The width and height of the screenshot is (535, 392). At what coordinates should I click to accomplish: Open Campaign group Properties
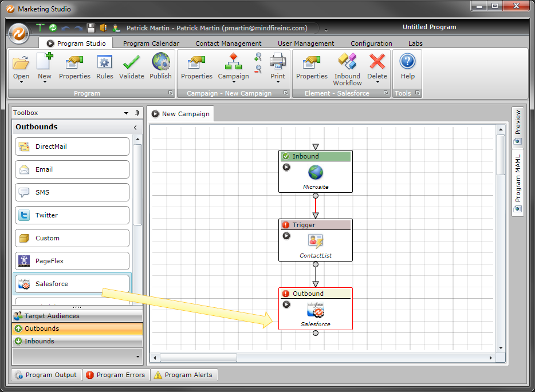coord(196,68)
